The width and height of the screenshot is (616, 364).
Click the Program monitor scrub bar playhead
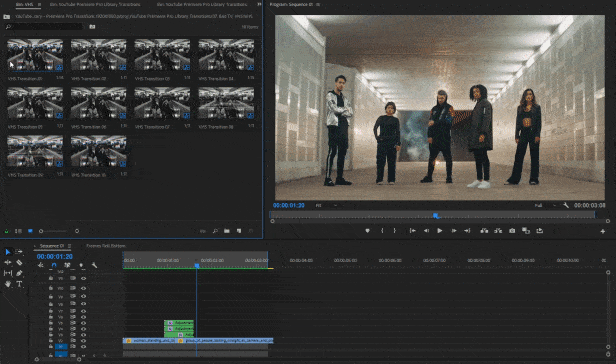pos(436,216)
